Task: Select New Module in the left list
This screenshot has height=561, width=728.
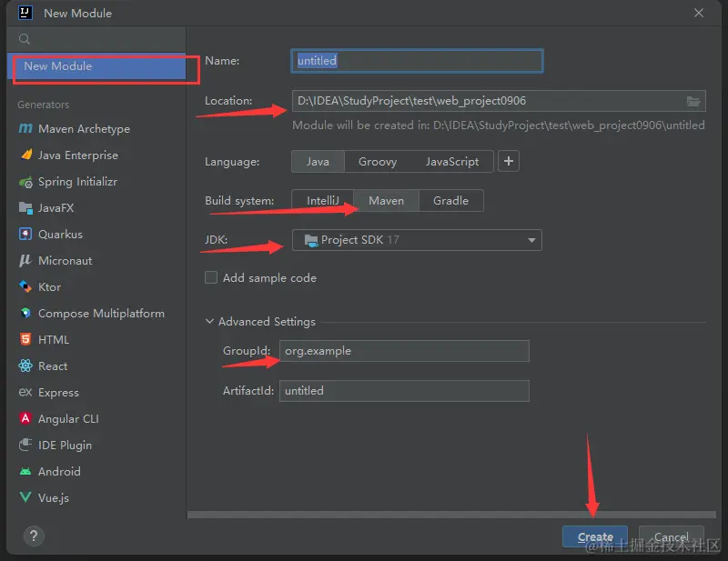Action: (x=96, y=66)
